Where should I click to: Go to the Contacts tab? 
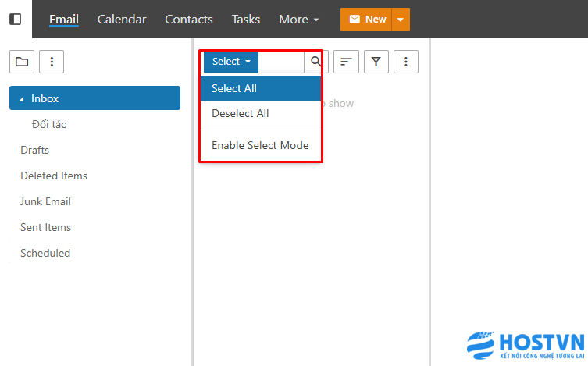point(189,19)
